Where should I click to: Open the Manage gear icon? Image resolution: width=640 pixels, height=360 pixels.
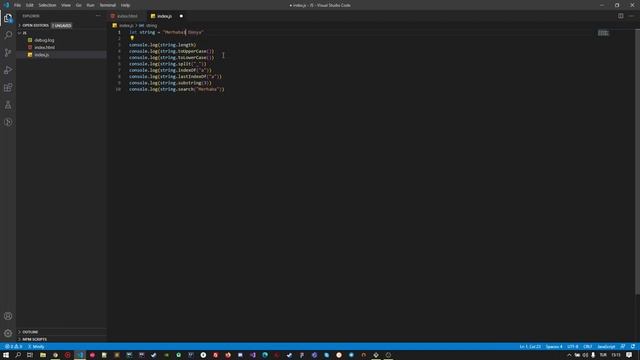click(8, 333)
